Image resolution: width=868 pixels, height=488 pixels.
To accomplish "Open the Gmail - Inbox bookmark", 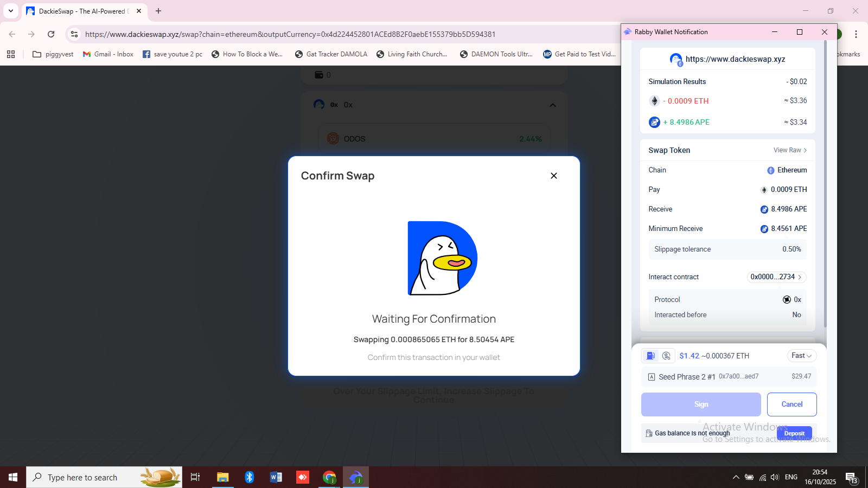I will [108, 54].
